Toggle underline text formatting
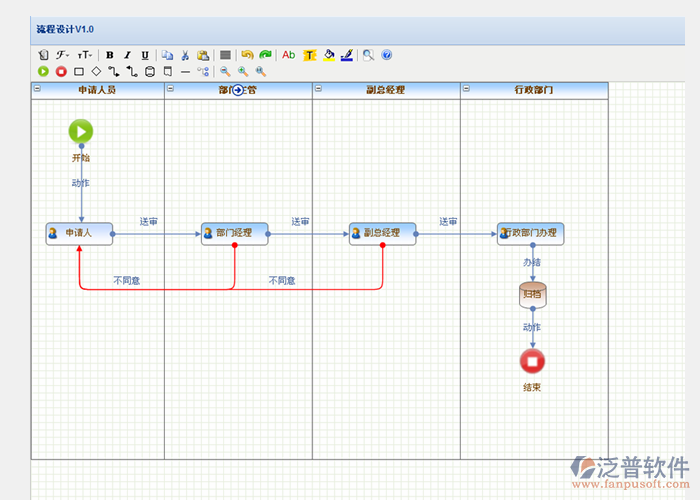700x500 pixels. tap(145, 56)
